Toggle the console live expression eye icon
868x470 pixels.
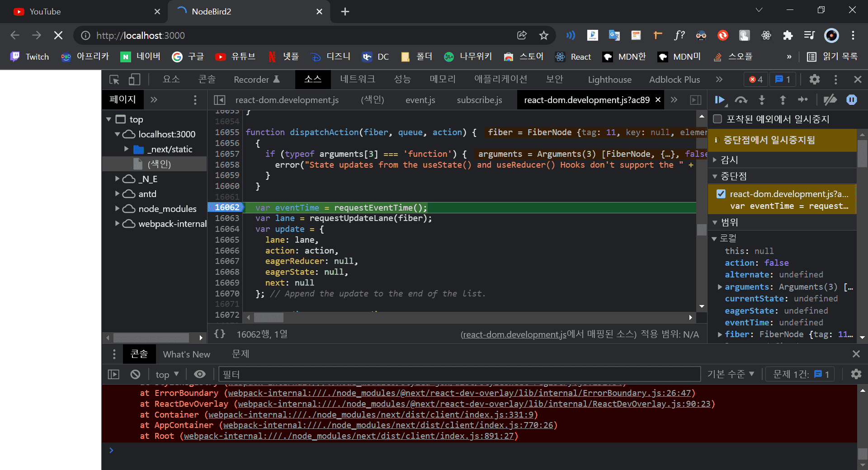click(x=199, y=374)
